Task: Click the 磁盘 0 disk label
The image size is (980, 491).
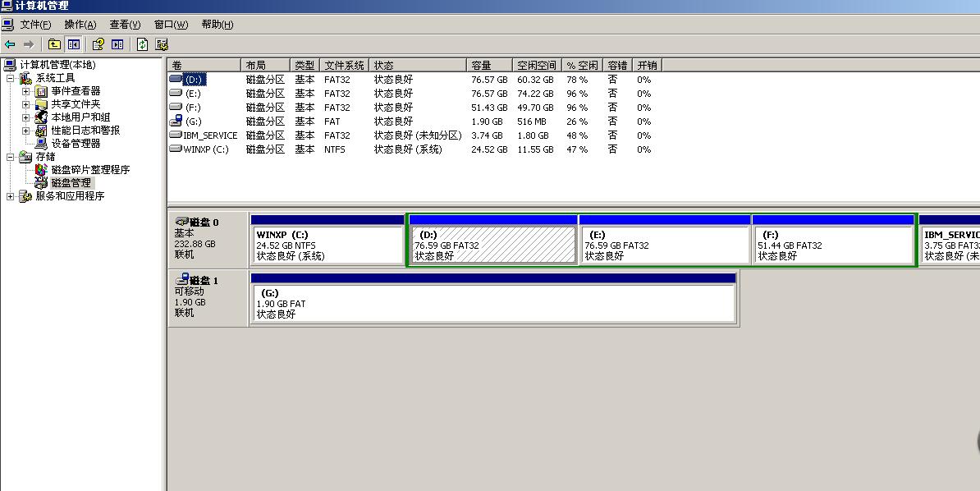Action: click(204, 223)
